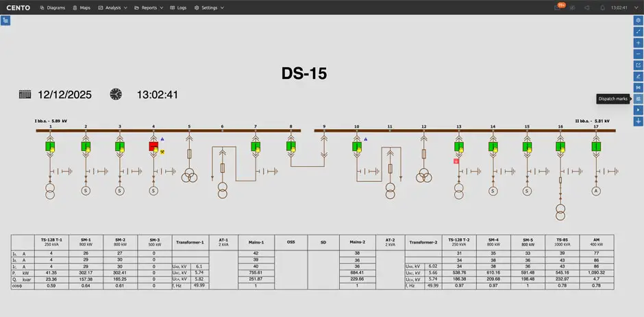Click the CENTO logo
The width and height of the screenshot is (644, 317).
pos(18,8)
